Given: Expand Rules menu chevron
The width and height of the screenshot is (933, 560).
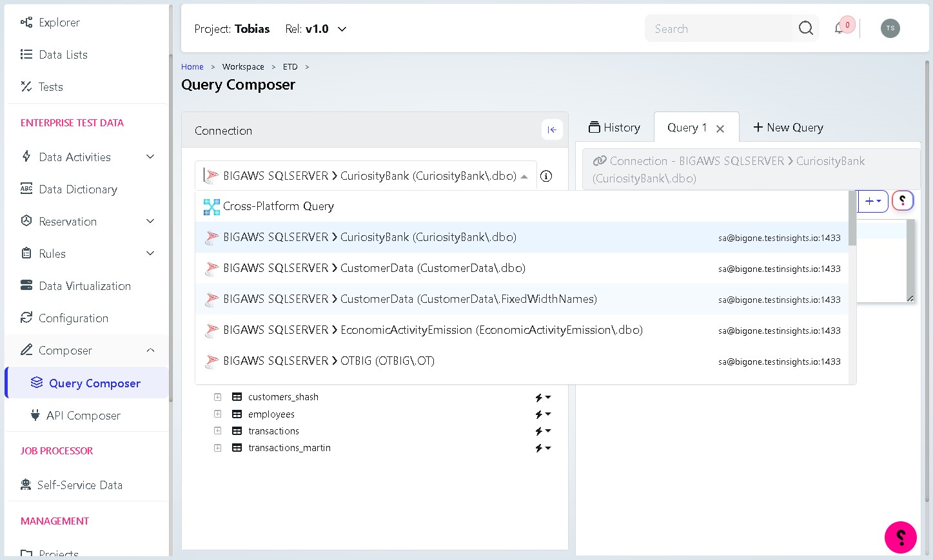Looking at the screenshot, I should tap(150, 253).
